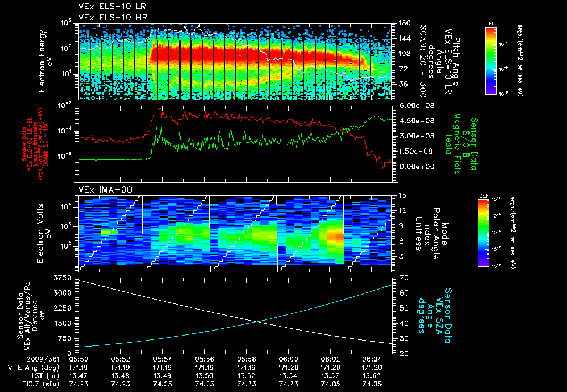Click the 6.00e-08 magnetic field tick
The height and width of the screenshot is (392, 567).
point(416,106)
